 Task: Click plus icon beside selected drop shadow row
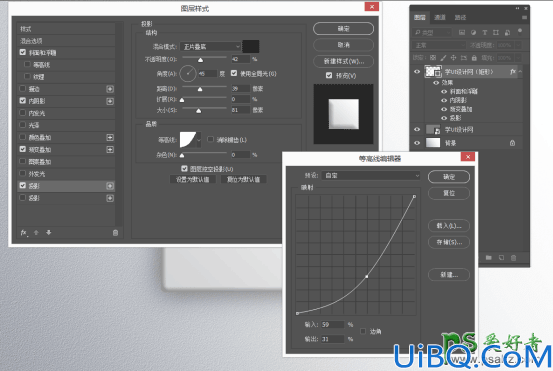point(110,186)
